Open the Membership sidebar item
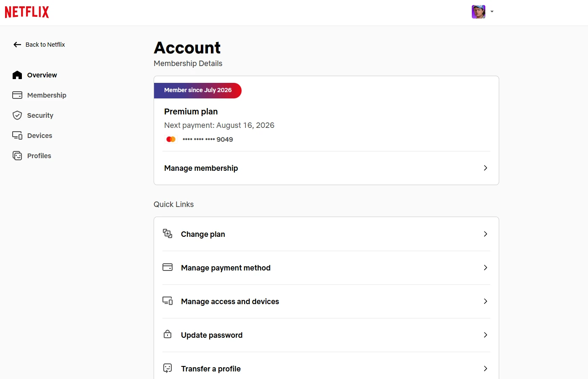This screenshot has height=379, width=588. 40,95
